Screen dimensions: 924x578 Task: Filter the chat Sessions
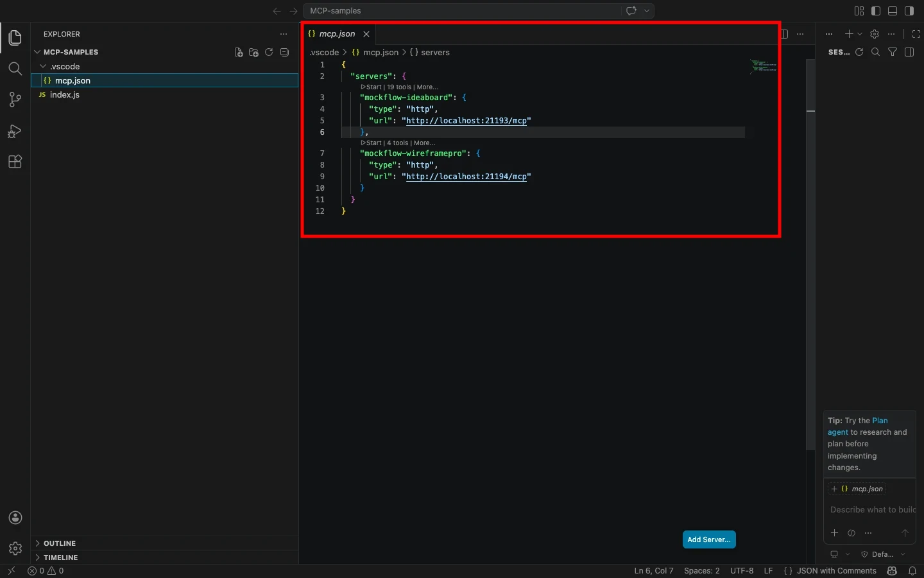coord(893,52)
